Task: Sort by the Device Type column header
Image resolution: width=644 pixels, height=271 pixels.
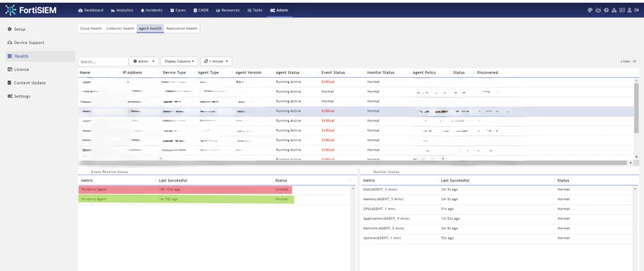Action: coord(174,73)
